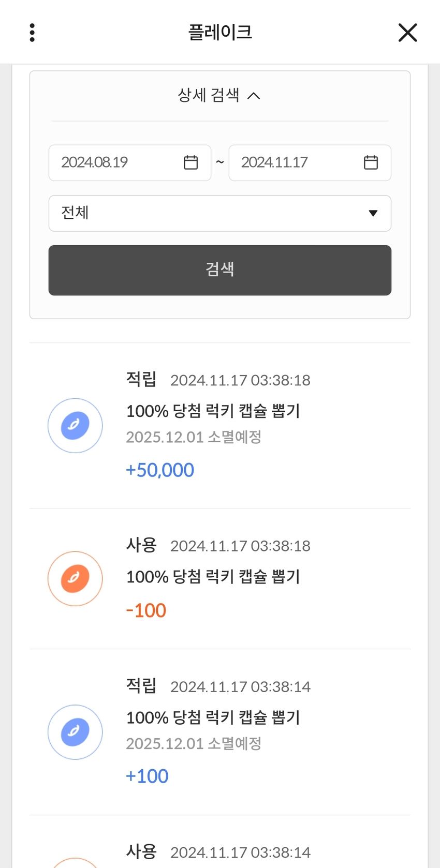Tap blue coin icon of +100 entry
The width and height of the screenshot is (440, 868).
coord(75,732)
